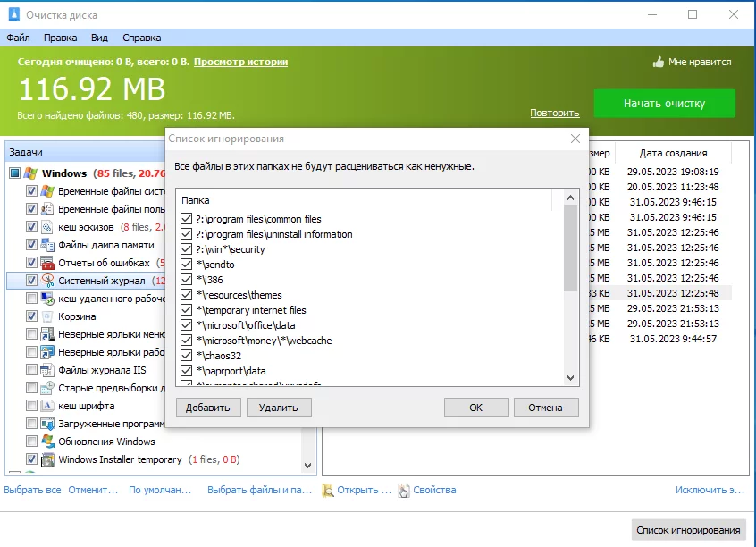Click the ignore list scrollbar down arrow
Image resolution: width=756 pixels, height=547 pixels.
pyautogui.click(x=571, y=378)
